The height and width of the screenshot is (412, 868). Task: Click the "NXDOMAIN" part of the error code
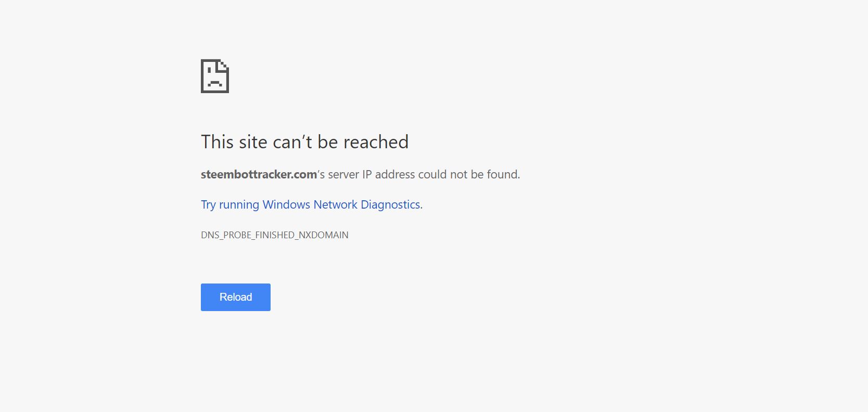[x=324, y=235]
